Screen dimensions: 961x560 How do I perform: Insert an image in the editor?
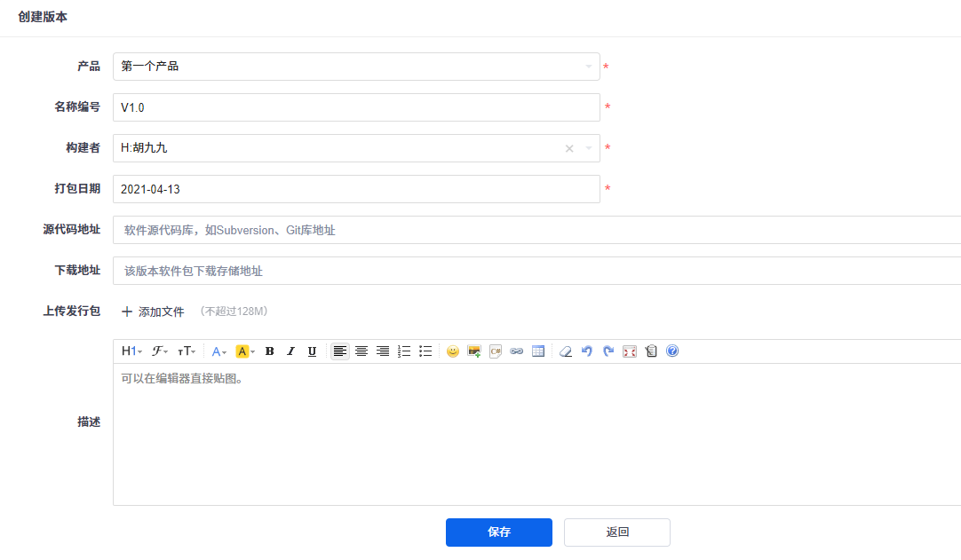coord(473,351)
